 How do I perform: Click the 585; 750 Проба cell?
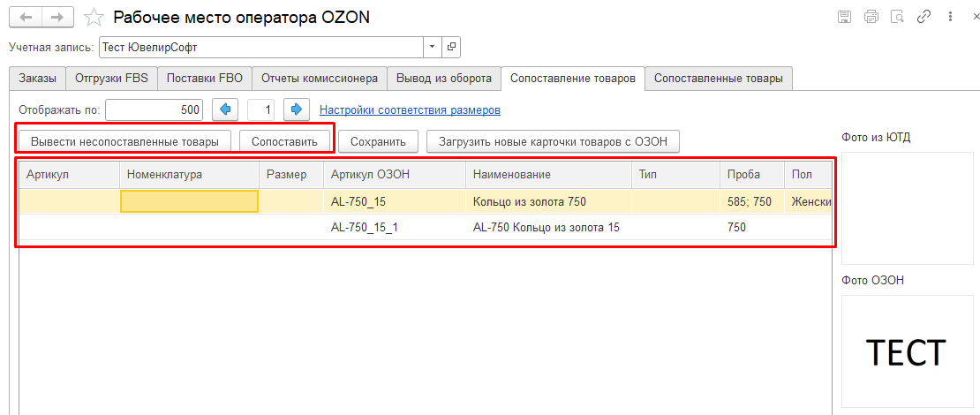752,201
